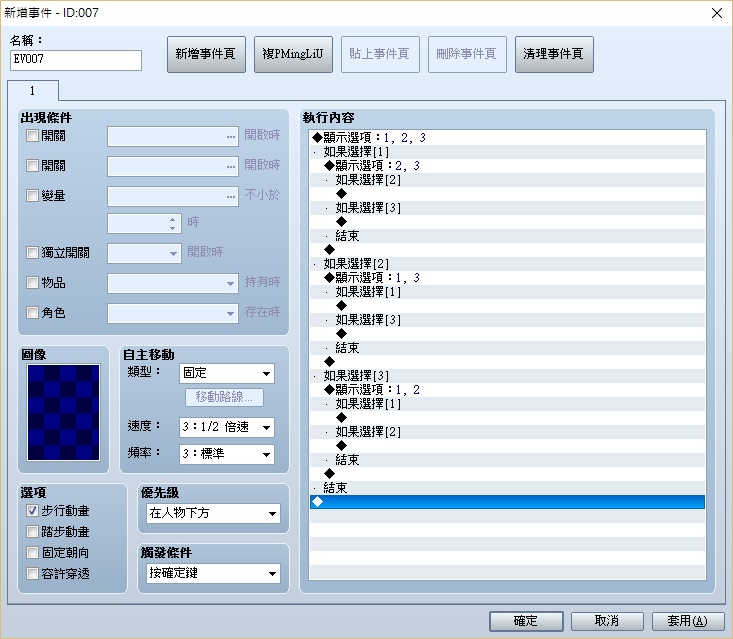Image resolution: width=733 pixels, height=639 pixels.
Task: Open the 觸發條件 dropdown 按確定鍵
Action: point(213,574)
